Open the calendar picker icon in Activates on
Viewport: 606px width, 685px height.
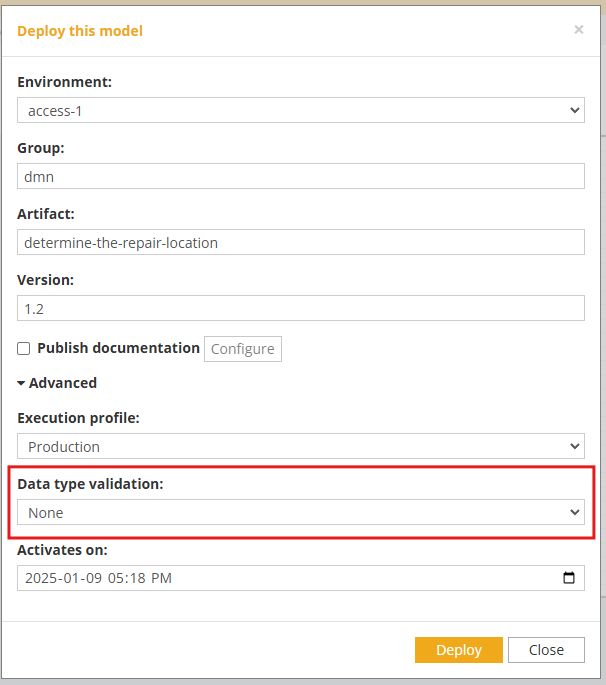coord(568,578)
